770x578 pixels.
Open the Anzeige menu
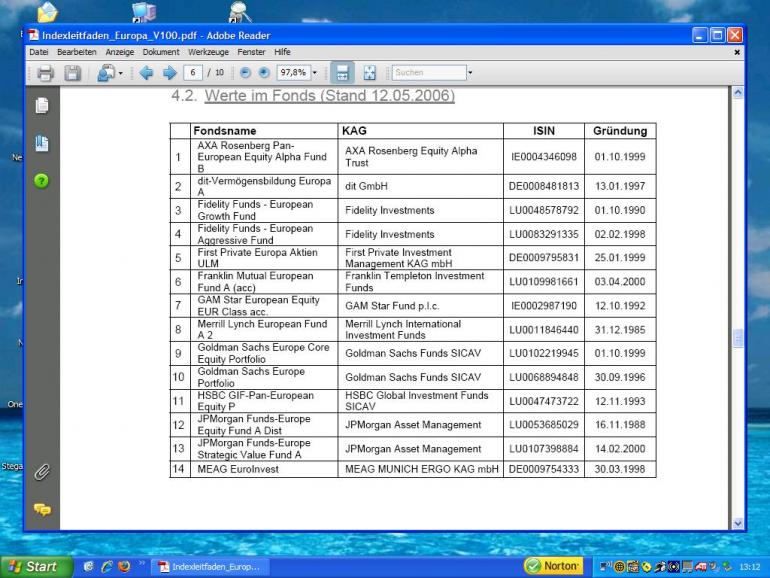pyautogui.click(x=120, y=52)
